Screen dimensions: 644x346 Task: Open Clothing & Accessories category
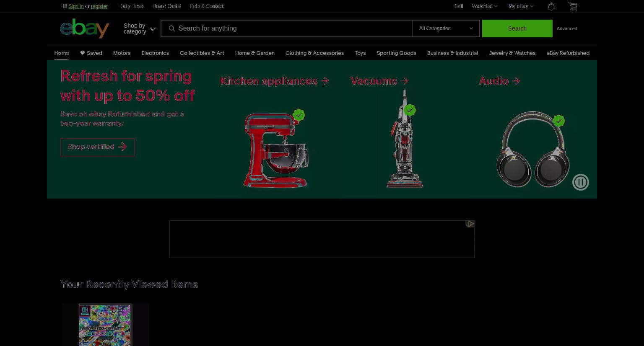pyautogui.click(x=314, y=53)
